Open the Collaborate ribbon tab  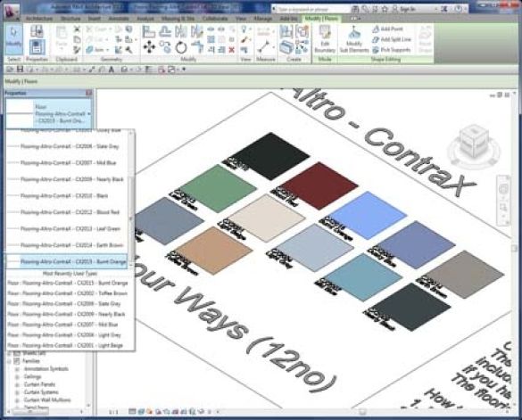coord(215,19)
